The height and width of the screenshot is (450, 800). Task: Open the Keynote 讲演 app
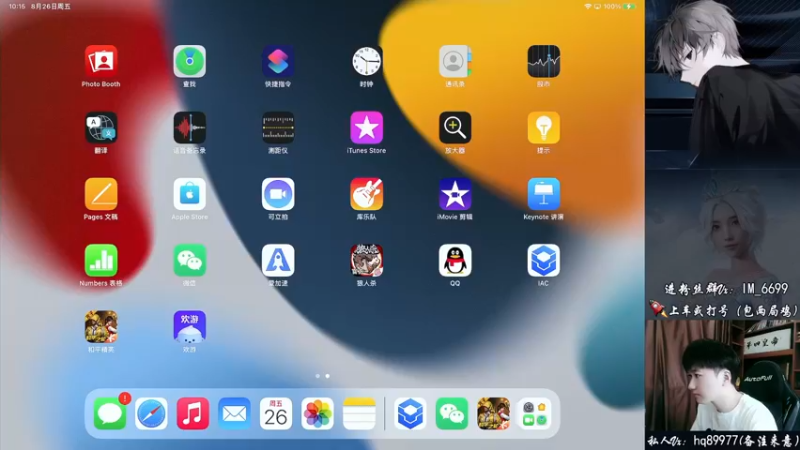click(543, 194)
